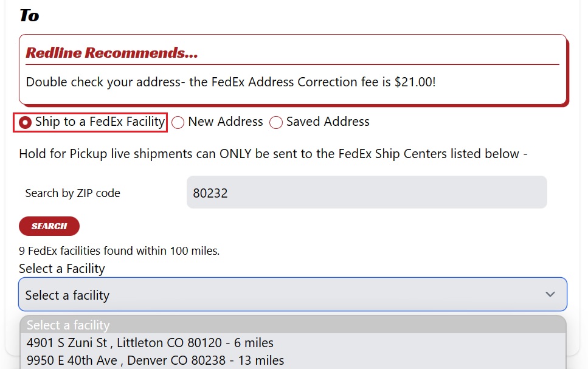
Task: Click the Saved Address label text
Action: pyautogui.click(x=328, y=122)
